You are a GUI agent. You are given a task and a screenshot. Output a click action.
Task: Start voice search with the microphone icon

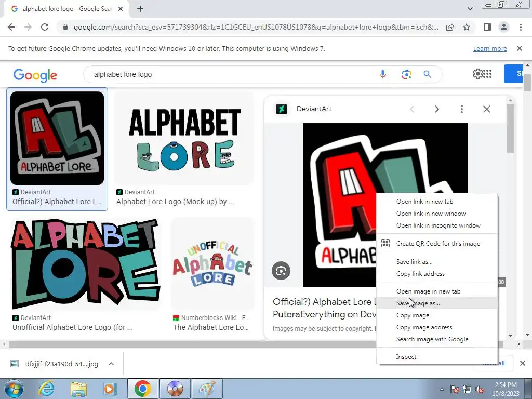(383, 74)
